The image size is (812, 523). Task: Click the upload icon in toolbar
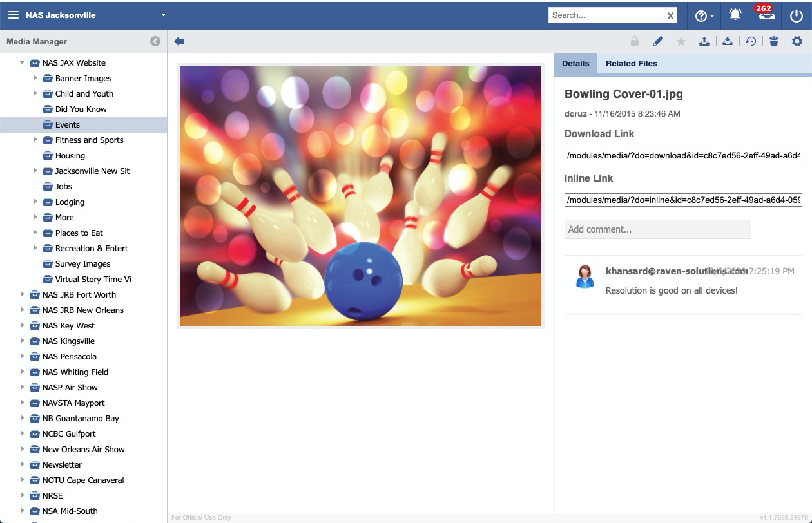coord(704,41)
